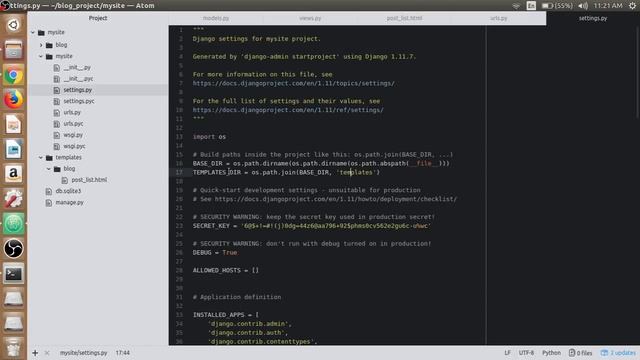Place cursor on 'DEBUG = True' line

pos(215,253)
